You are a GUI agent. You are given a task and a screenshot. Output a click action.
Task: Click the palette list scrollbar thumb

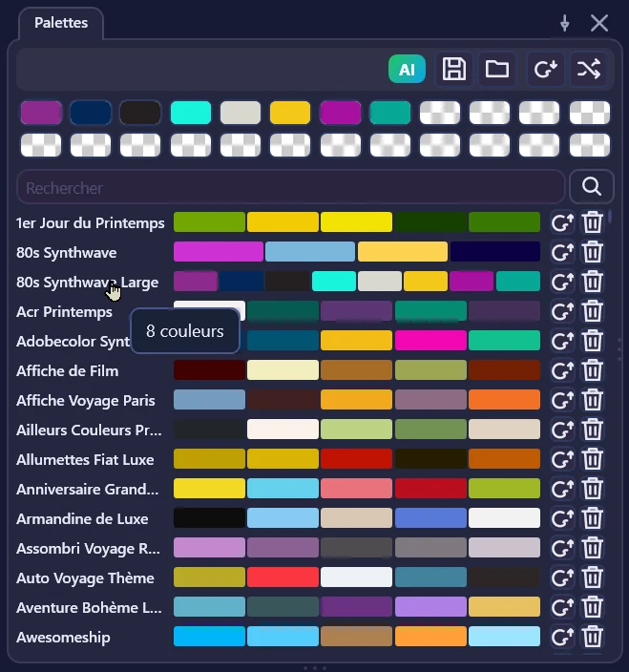[610, 217]
